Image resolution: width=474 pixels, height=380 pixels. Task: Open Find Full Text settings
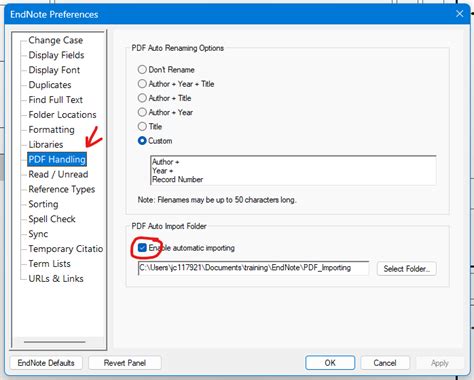point(55,100)
